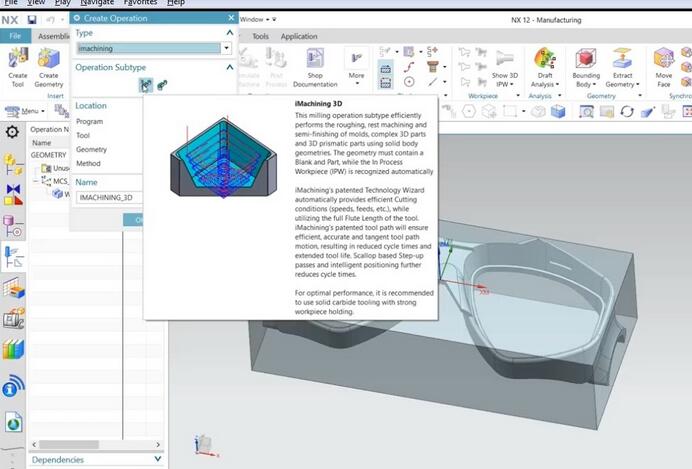Expand the Dependencies panel chevron
The image size is (692, 469).
pos(158,459)
